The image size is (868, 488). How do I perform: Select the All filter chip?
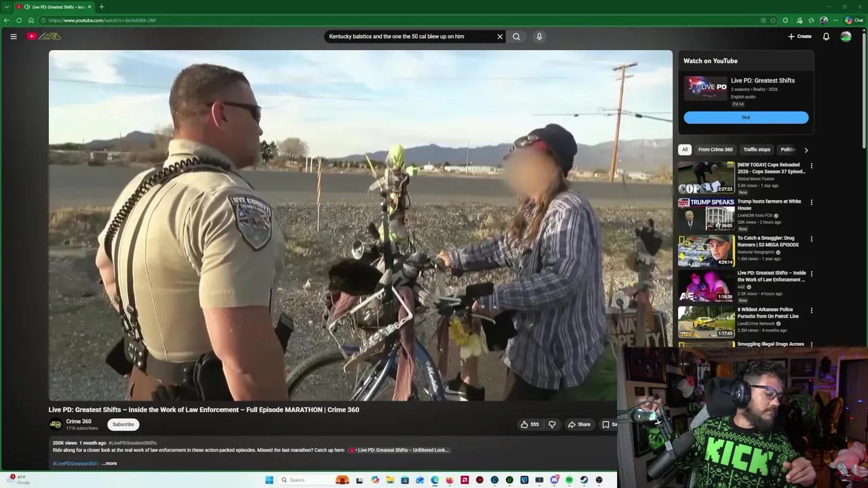tap(685, 150)
